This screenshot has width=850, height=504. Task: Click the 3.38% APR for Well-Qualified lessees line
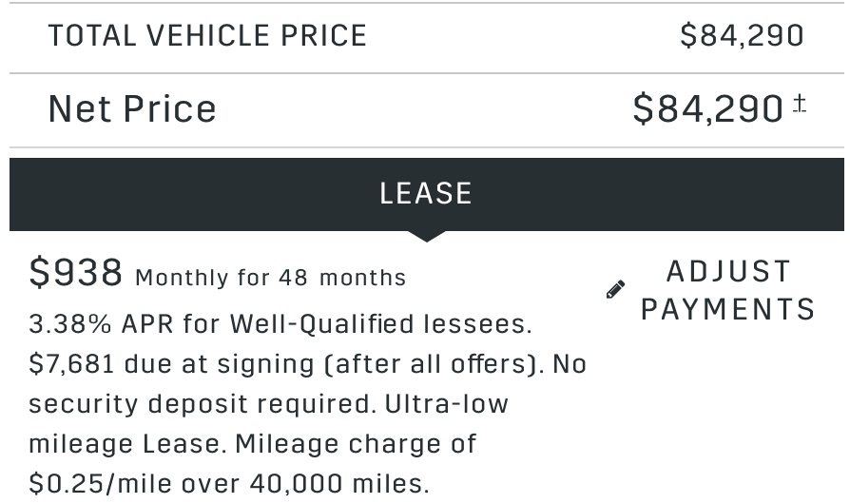click(280, 324)
